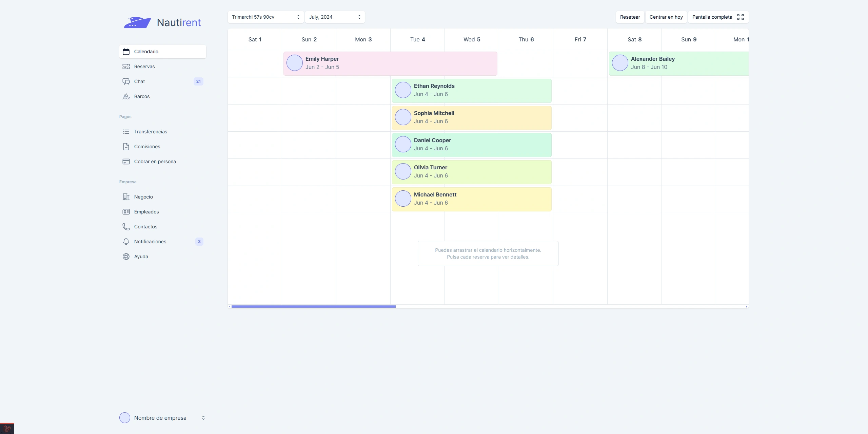Image resolution: width=868 pixels, height=434 pixels.
Task: Click the Empleados ID card icon
Action: pyautogui.click(x=126, y=212)
